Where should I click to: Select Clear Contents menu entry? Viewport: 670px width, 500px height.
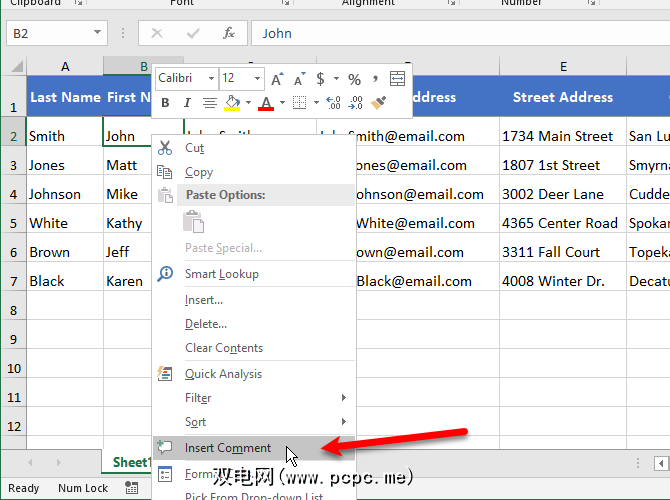coord(255,348)
